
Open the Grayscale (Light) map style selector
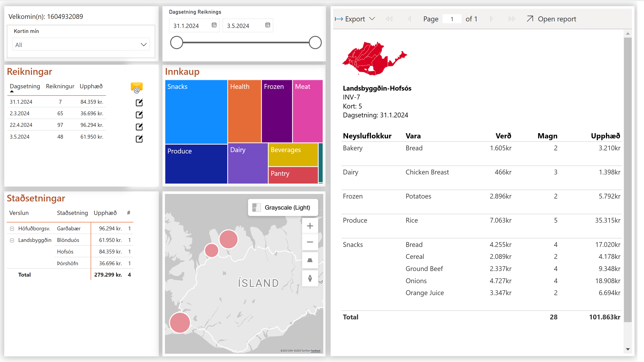click(x=283, y=207)
